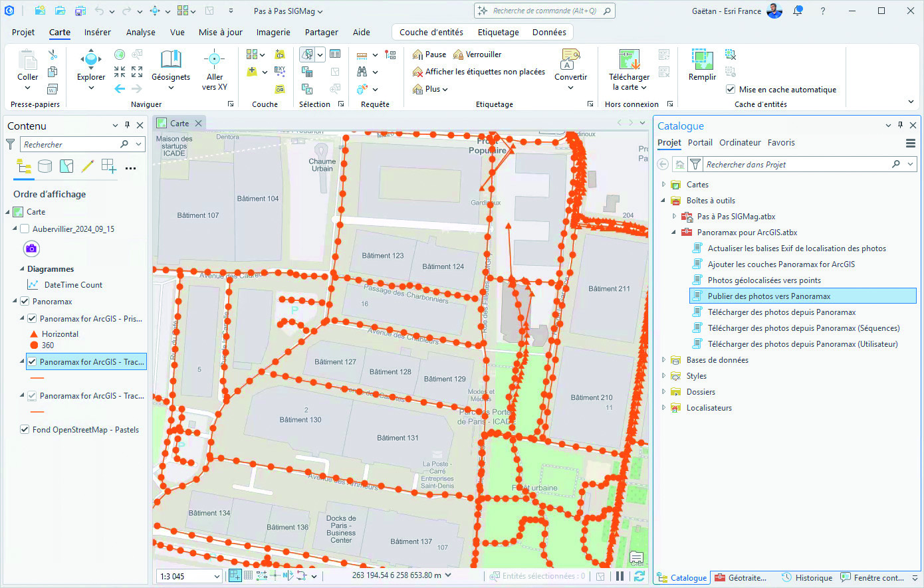Click the Verrouiller labels icon
This screenshot has height=588, width=924.
[x=458, y=54]
